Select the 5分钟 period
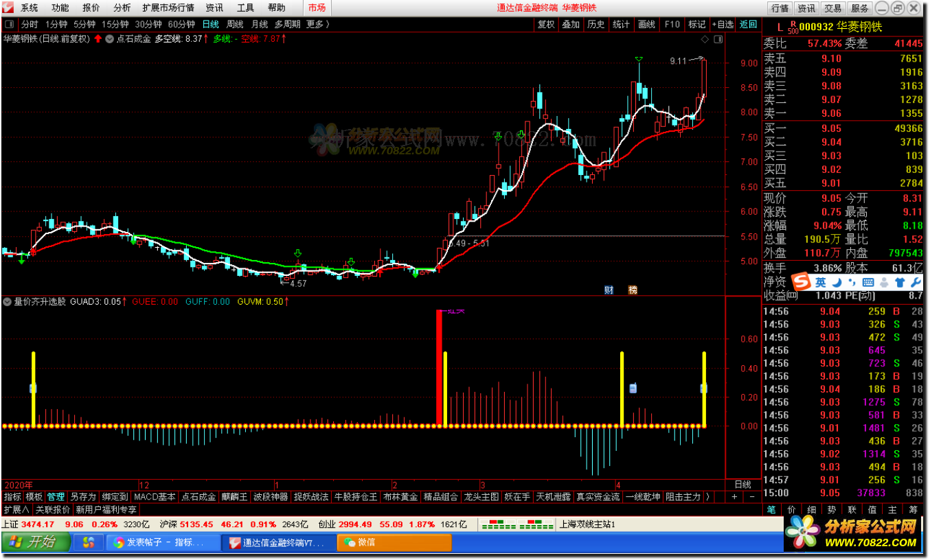The image size is (930, 560). [85, 24]
